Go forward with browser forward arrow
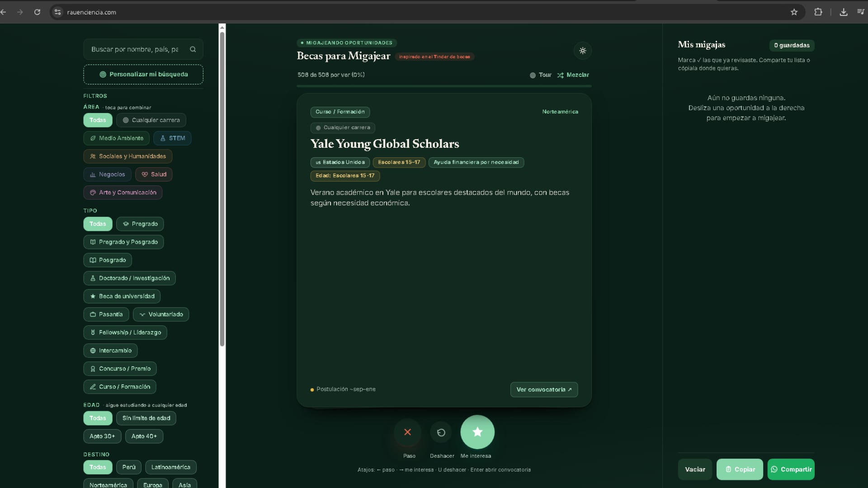 (x=20, y=12)
